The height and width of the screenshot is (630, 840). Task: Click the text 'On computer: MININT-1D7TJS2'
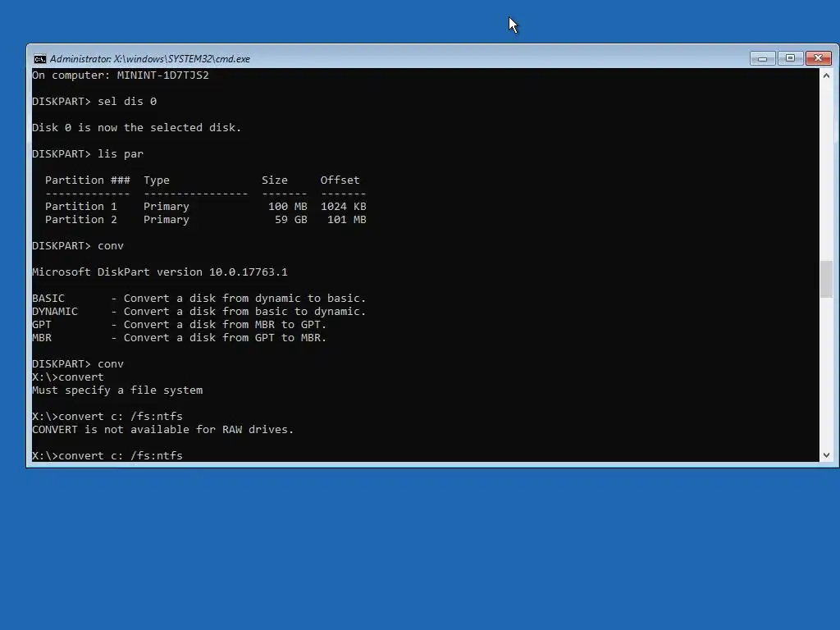pyautogui.click(x=121, y=75)
